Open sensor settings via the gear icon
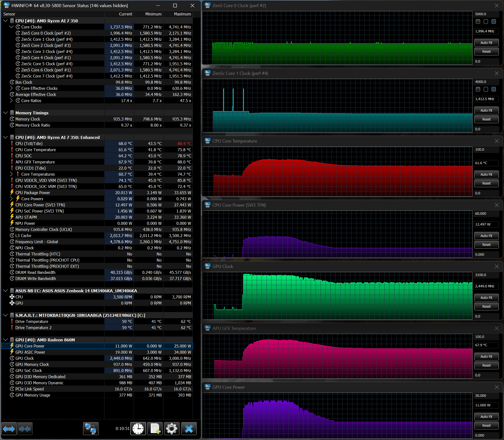 pyautogui.click(x=172, y=429)
